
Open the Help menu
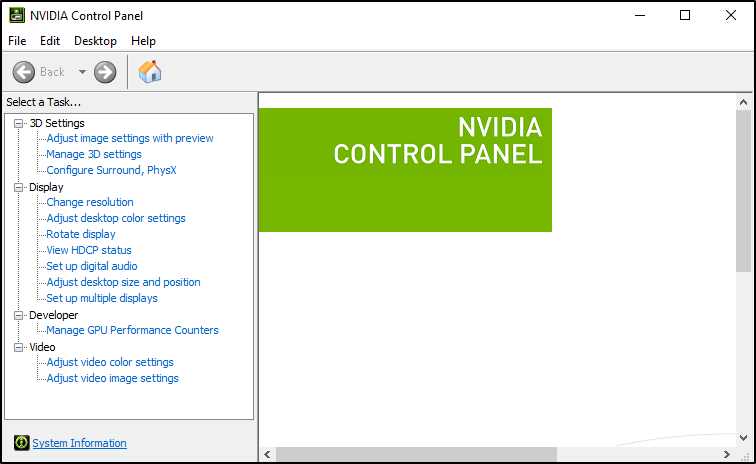[143, 41]
